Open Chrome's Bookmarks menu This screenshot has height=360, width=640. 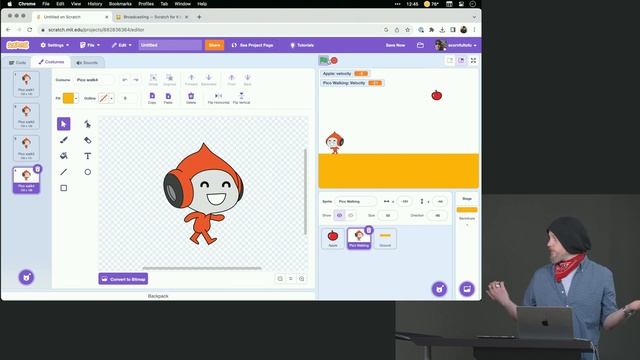120,4
